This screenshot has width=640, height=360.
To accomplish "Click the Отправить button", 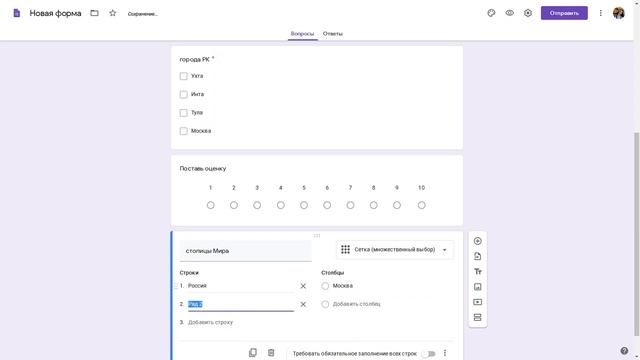I will click(564, 13).
